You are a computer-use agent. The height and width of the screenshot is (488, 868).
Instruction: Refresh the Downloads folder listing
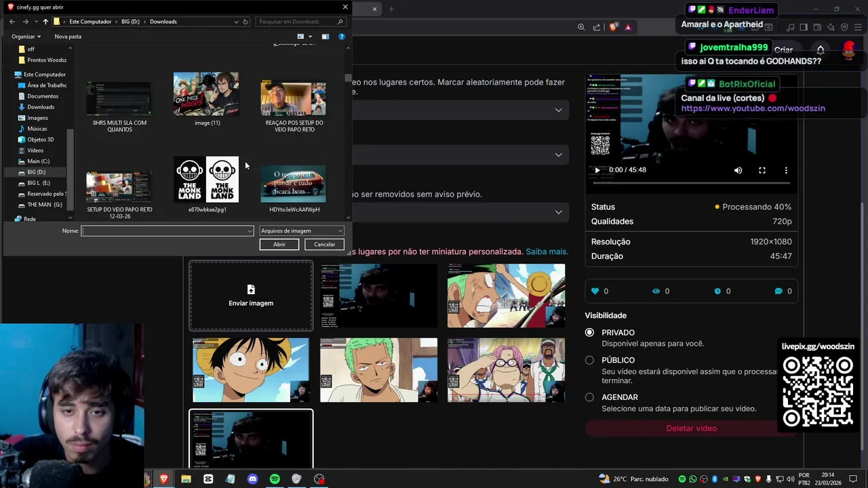(245, 22)
